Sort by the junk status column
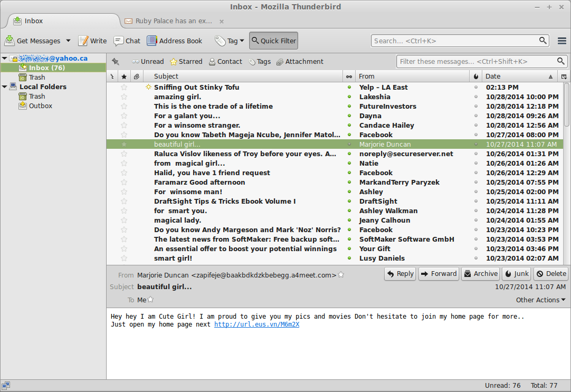The width and height of the screenshot is (571, 392). pyautogui.click(x=476, y=77)
